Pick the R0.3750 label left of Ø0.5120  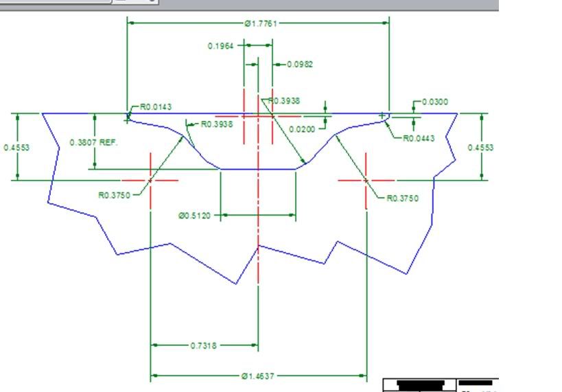(115, 195)
